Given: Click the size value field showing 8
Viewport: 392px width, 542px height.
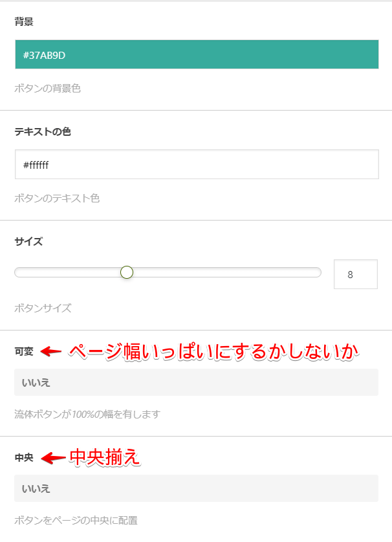Looking at the screenshot, I should pos(355,274).
